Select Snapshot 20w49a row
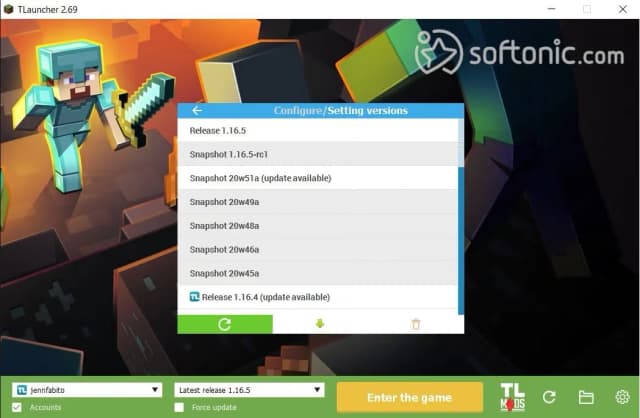Viewport: 640px width, 418px height. click(318, 202)
